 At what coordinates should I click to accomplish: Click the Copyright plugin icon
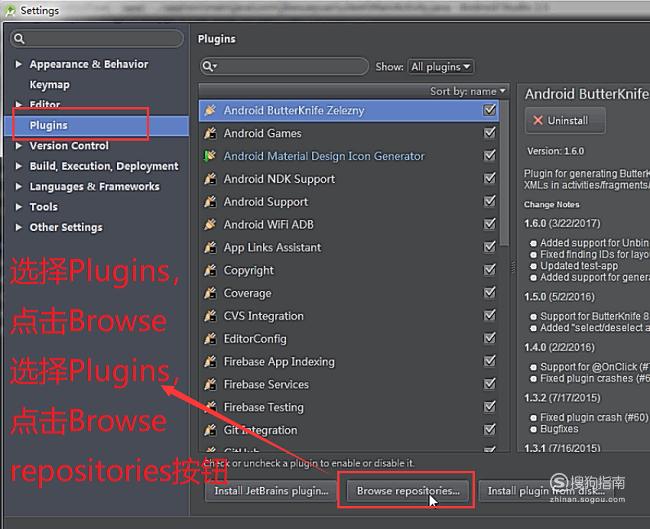coord(211,270)
